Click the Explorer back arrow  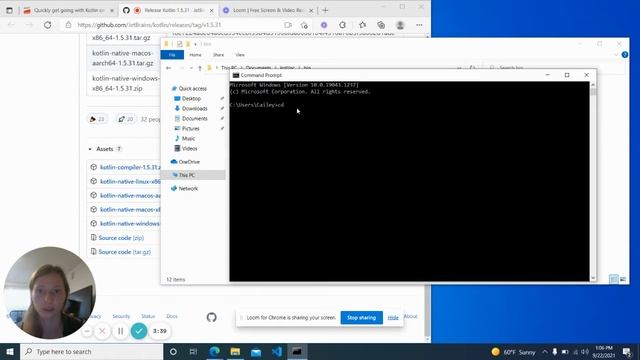169,68
